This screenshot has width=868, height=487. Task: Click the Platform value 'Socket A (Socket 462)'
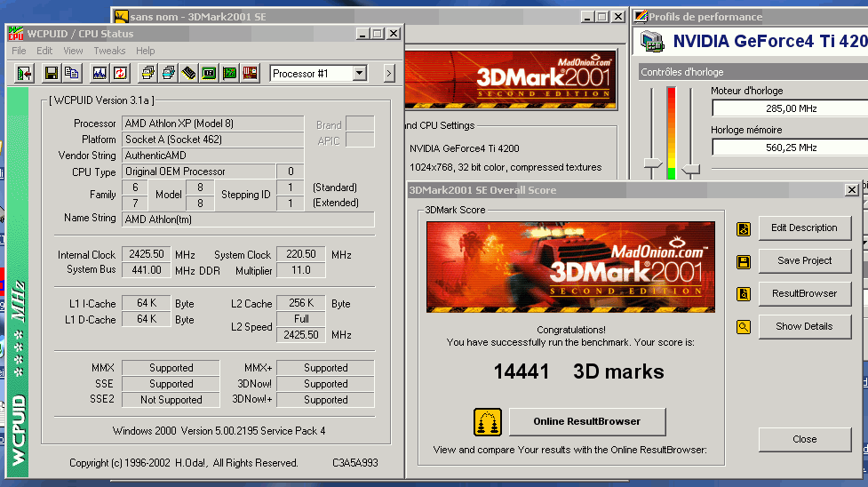tap(212, 140)
